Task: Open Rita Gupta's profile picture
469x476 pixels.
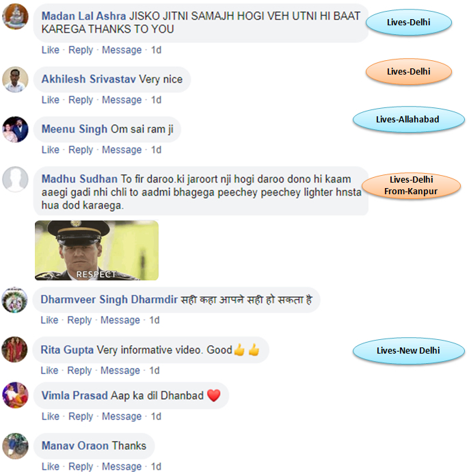Action: (14, 349)
